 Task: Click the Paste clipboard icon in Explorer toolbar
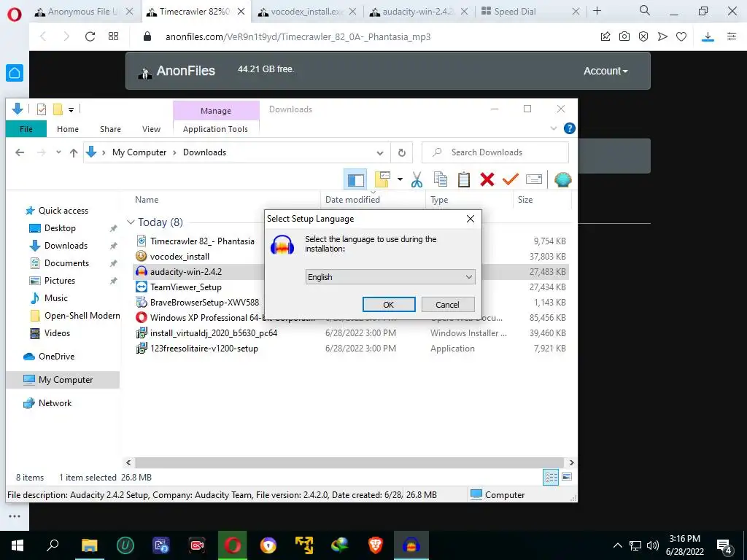[x=463, y=179]
